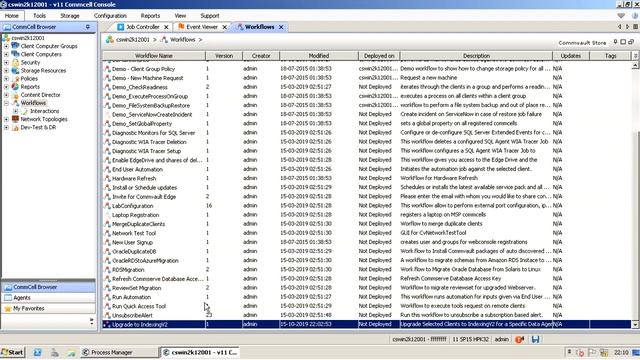Open the Storage menu
The image size is (640, 360).
[70, 16]
